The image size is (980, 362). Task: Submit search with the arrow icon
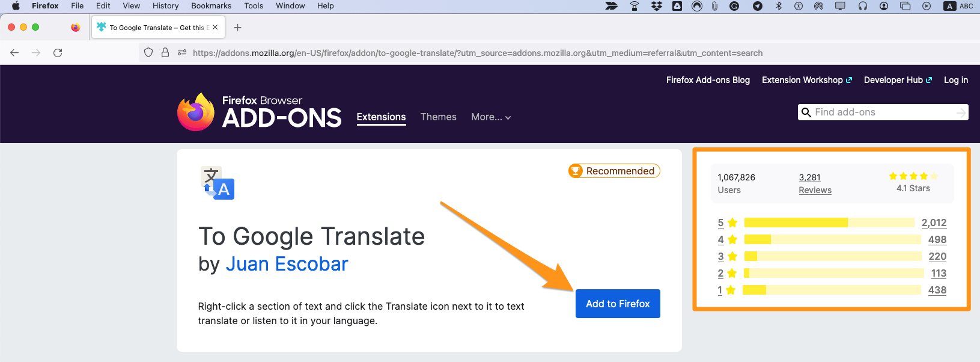961,112
